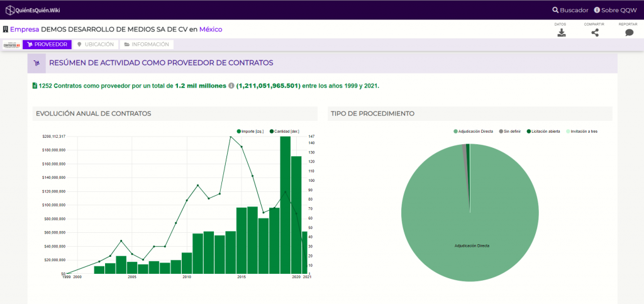Click the Contratos MX thumbnail logo
Screen dimensions: 644x304
pos(12,44)
